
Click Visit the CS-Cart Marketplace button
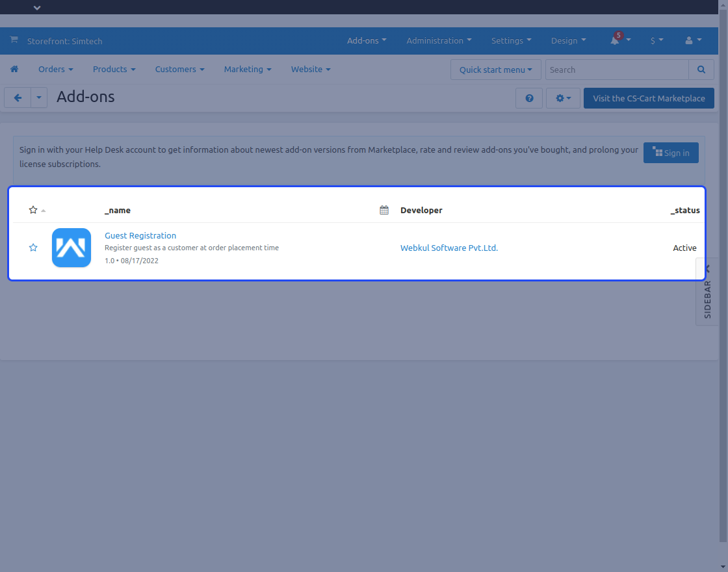coord(649,98)
